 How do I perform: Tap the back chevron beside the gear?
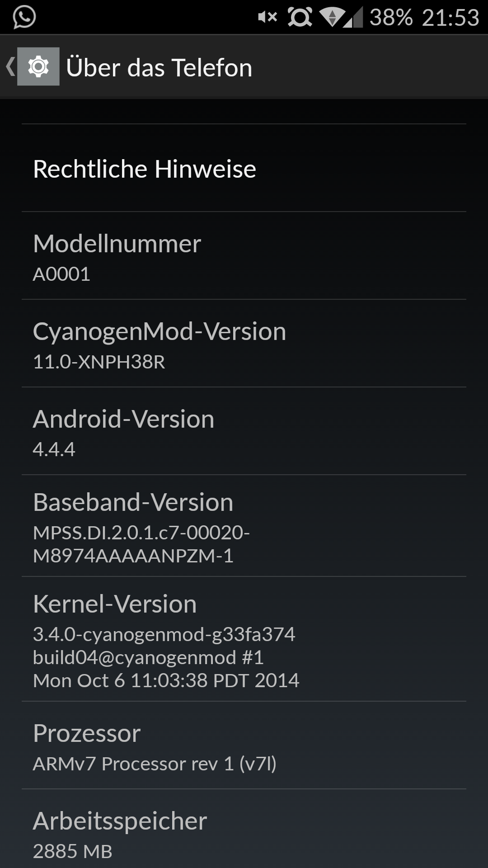pyautogui.click(x=10, y=66)
